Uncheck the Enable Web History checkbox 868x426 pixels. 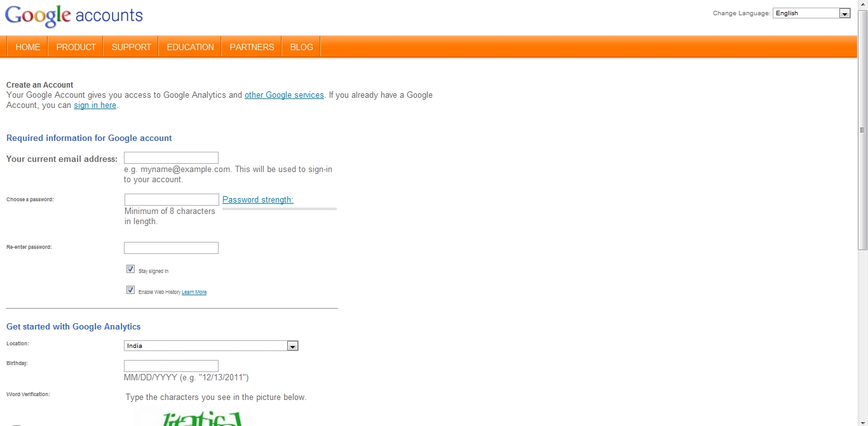click(131, 290)
